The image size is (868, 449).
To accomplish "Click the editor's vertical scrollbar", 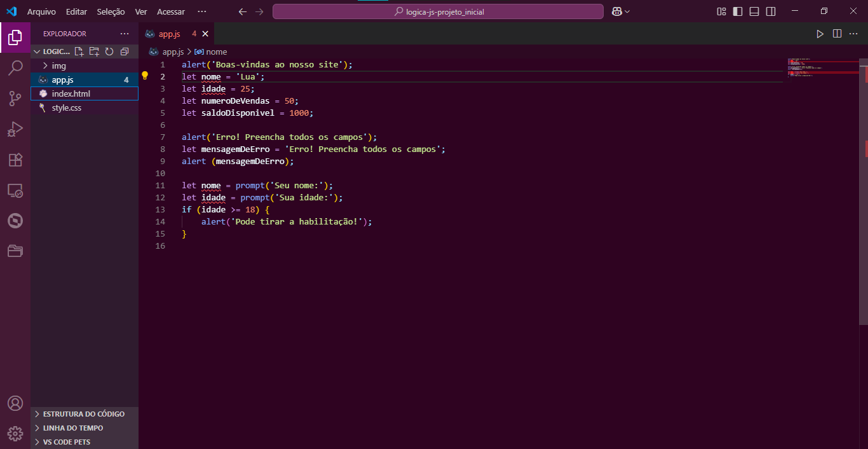I will pos(864,191).
